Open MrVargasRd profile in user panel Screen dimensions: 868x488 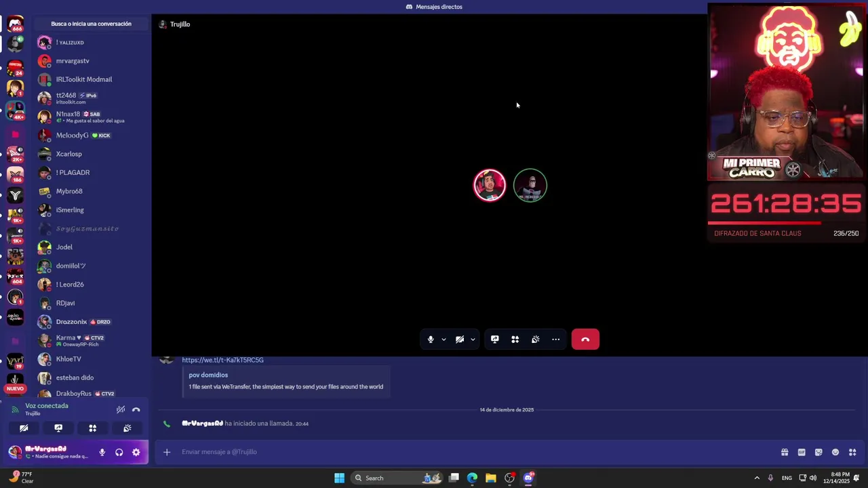tap(47, 452)
